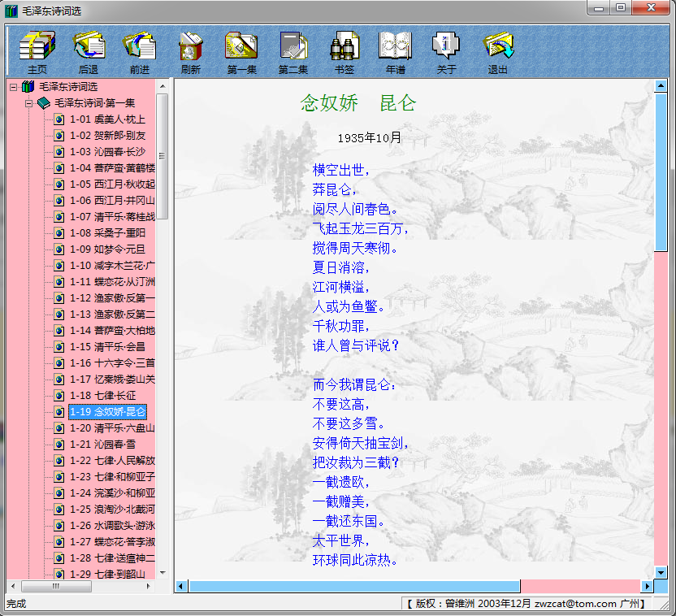The width and height of the screenshot is (676, 616).
Task: Click the poem line 横空出世
Action: pyautogui.click(x=341, y=171)
